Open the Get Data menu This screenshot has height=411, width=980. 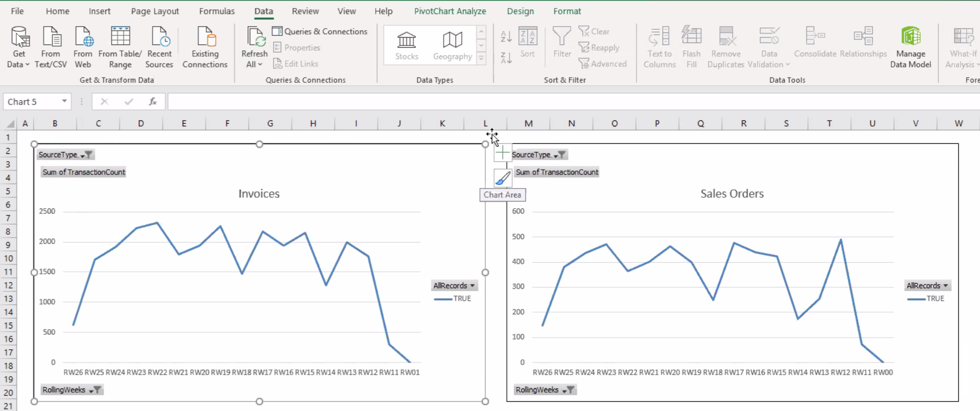18,47
